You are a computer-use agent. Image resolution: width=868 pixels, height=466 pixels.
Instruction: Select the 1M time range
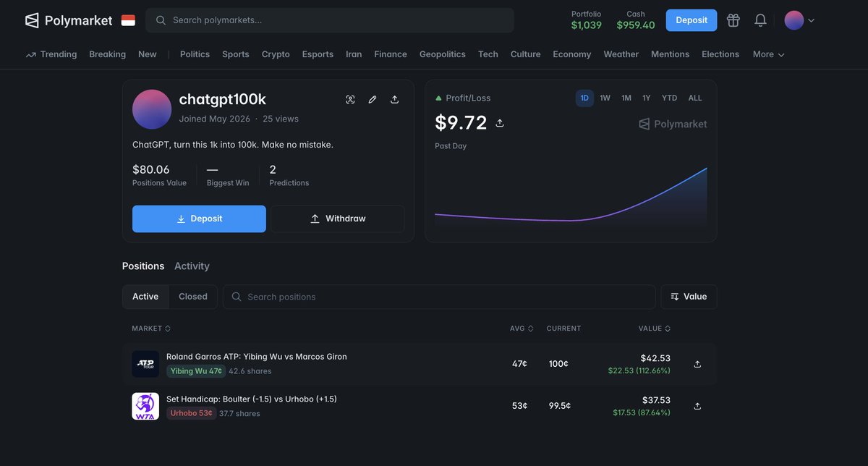click(x=626, y=98)
